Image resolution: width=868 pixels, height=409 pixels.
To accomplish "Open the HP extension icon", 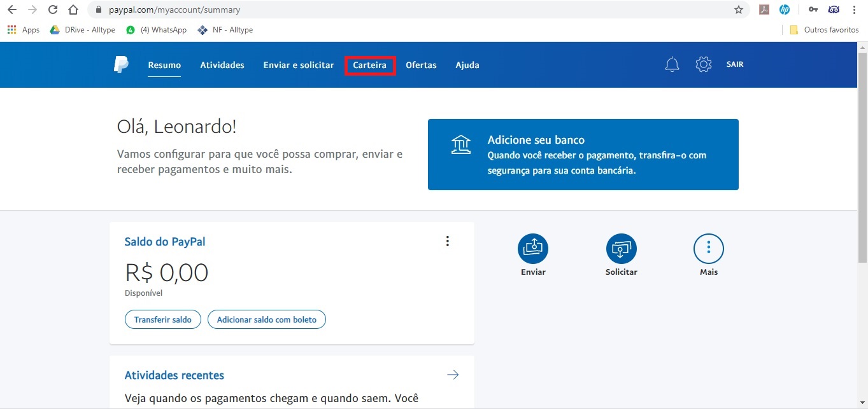I will pyautogui.click(x=785, y=10).
